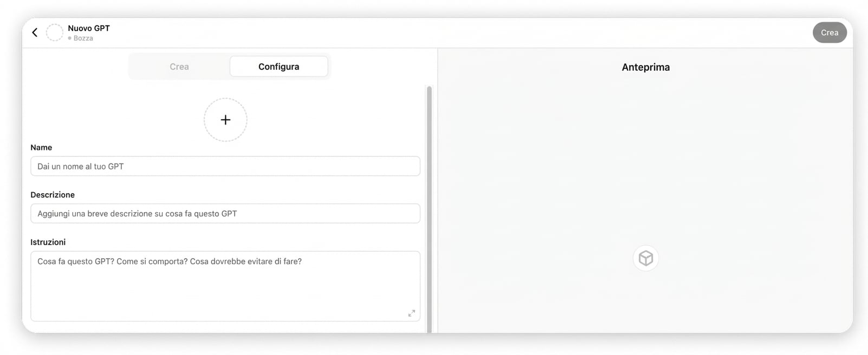Switch to the Crea tab
868x355 pixels.
point(179,67)
